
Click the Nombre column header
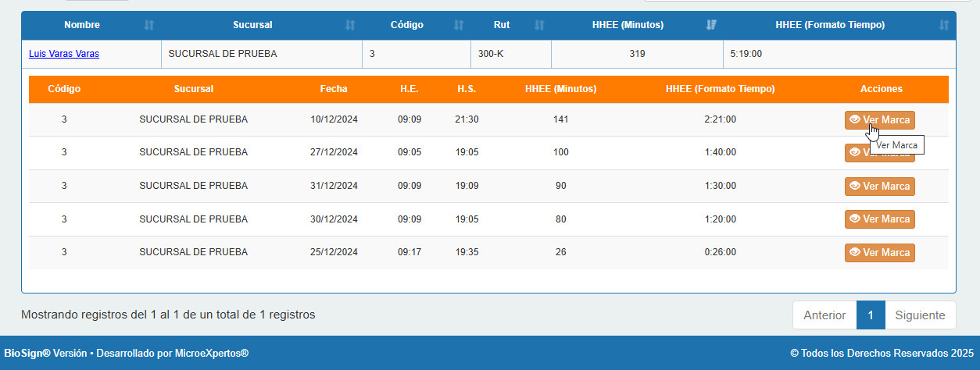tap(82, 25)
